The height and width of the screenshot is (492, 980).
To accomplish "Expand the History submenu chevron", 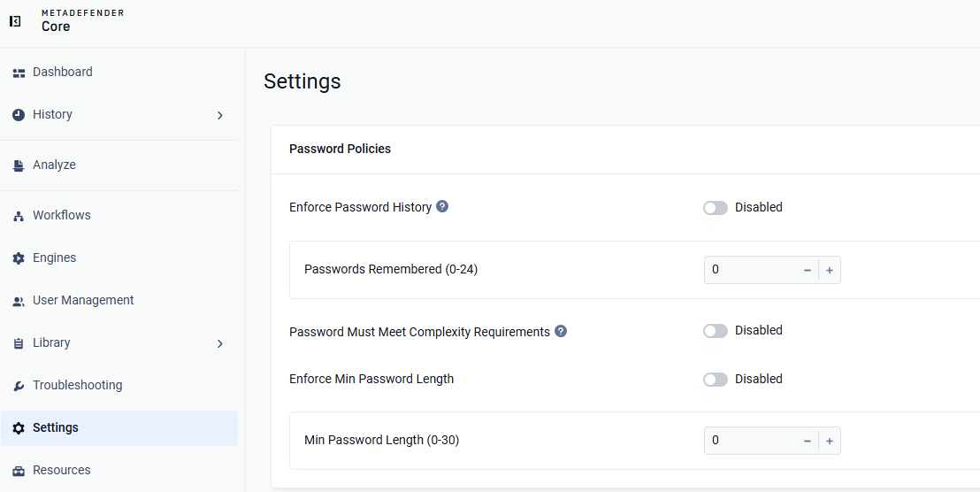I will (220, 115).
